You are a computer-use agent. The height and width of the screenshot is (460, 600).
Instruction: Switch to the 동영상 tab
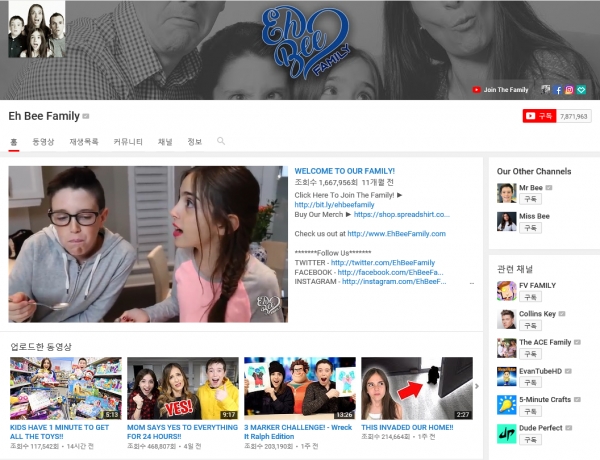(43, 142)
